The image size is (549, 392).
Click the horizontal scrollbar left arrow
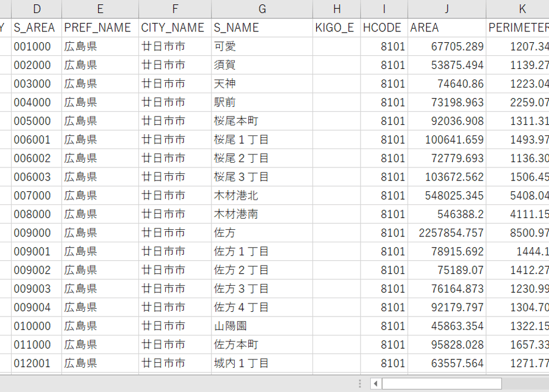(376, 384)
